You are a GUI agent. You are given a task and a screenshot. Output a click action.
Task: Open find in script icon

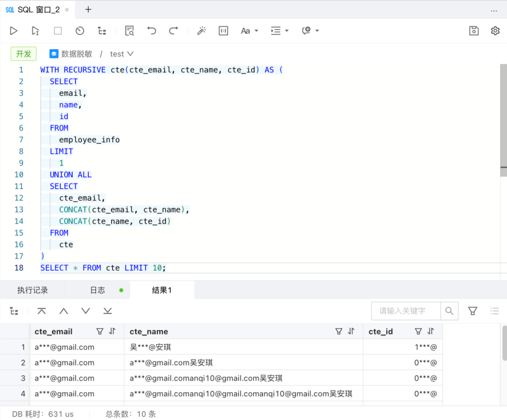[x=130, y=31]
